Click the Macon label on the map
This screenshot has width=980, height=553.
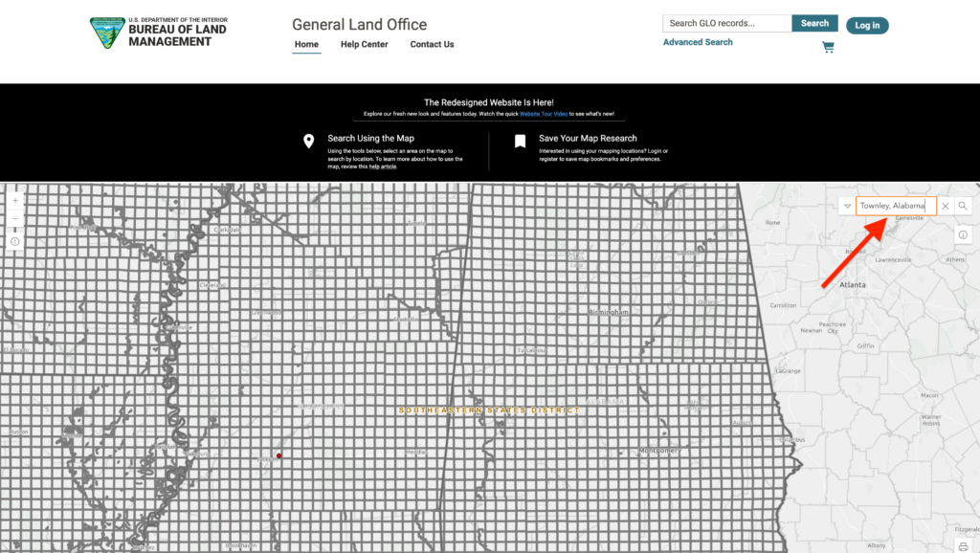click(x=929, y=395)
